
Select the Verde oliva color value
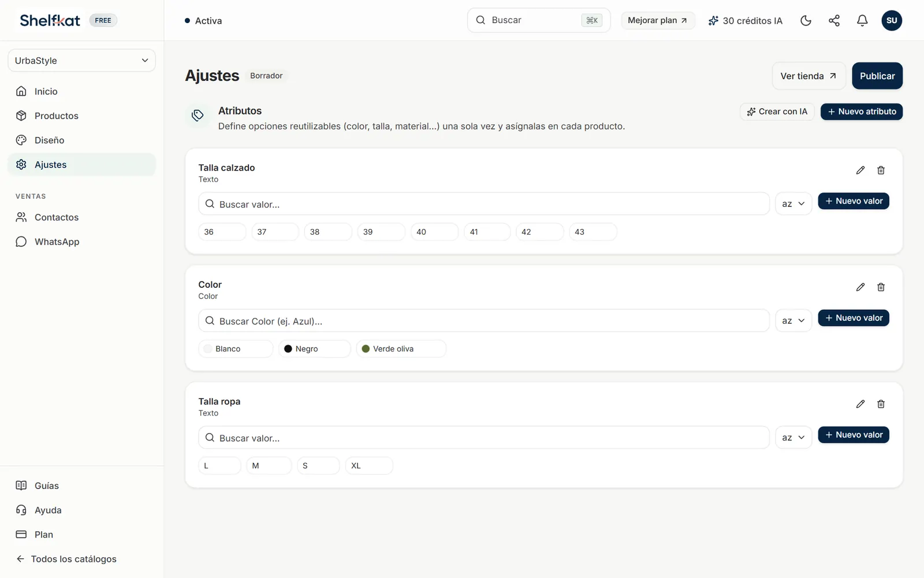coord(401,349)
